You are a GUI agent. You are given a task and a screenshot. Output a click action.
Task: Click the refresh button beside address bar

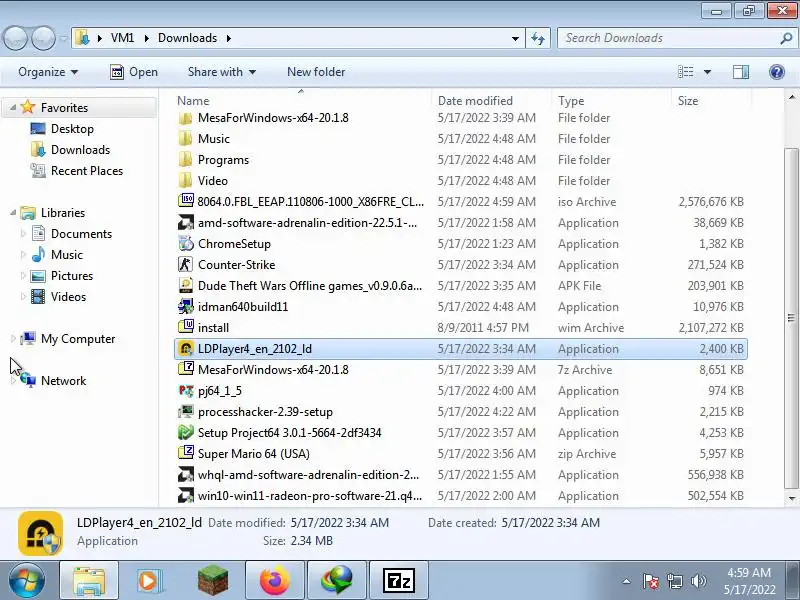click(x=538, y=38)
